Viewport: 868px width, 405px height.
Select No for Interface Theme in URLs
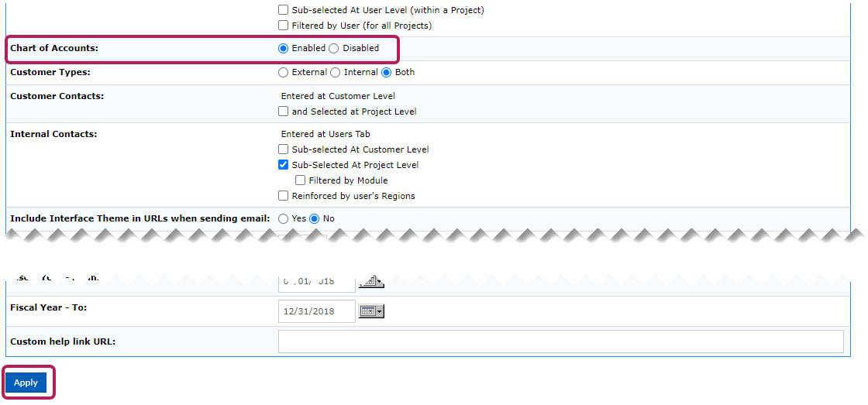click(315, 218)
